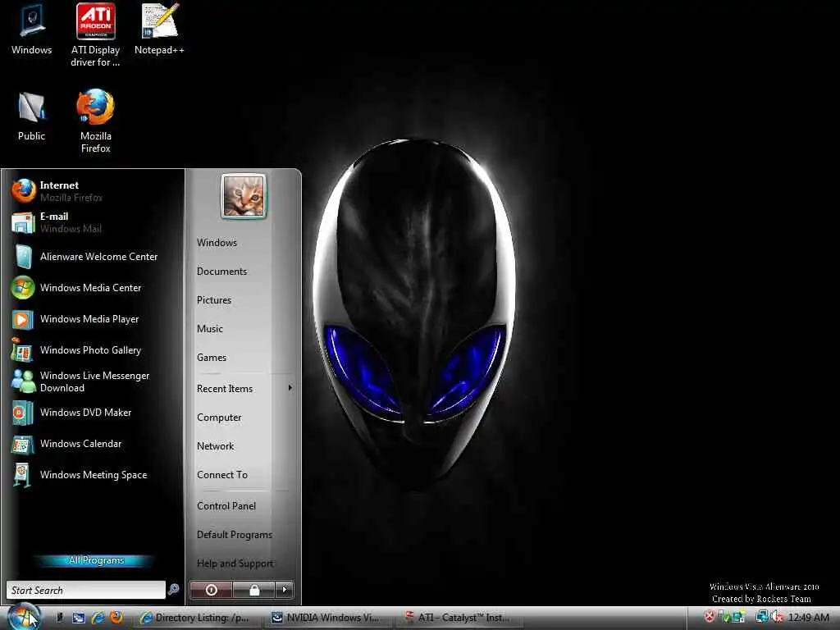Image resolution: width=840 pixels, height=630 pixels.
Task: Click the muted volume tray icon
Action: point(777,617)
